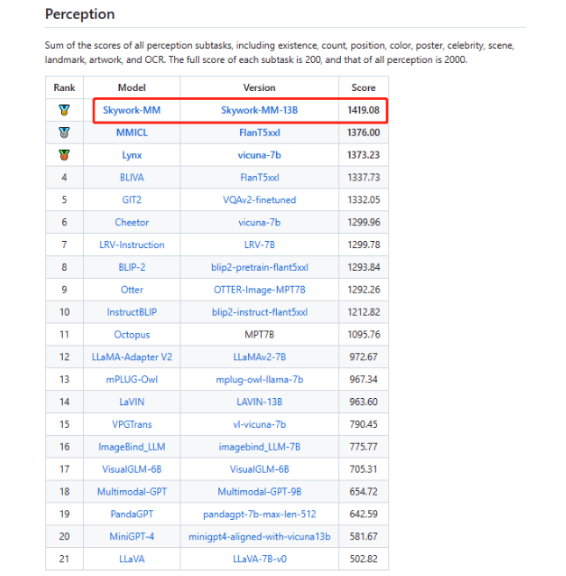Select the rank 21 cell
Image resolution: width=566 pixels, height=576 pixels.
pyautogui.click(x=64, y=559)
